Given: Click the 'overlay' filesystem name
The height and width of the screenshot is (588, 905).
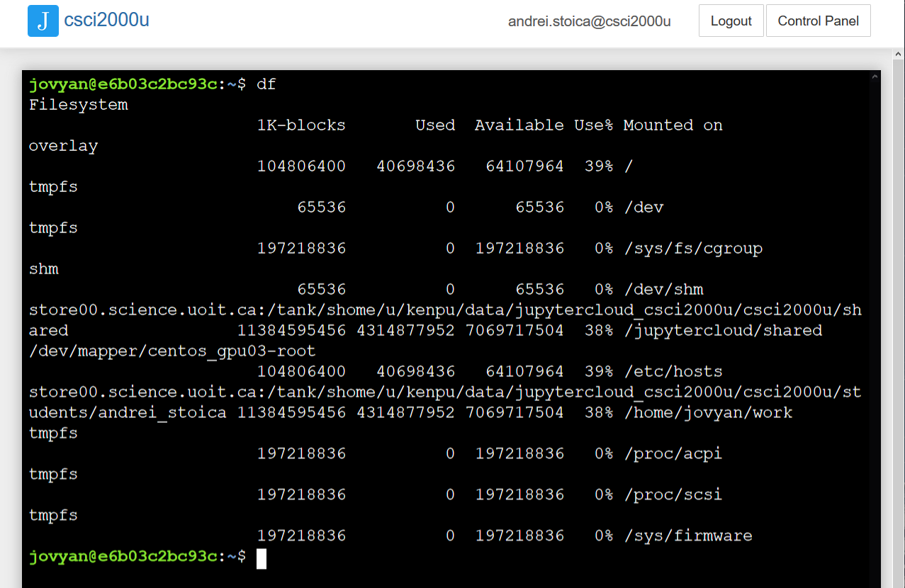Looking at the screenshot, I should pos(64,146).
